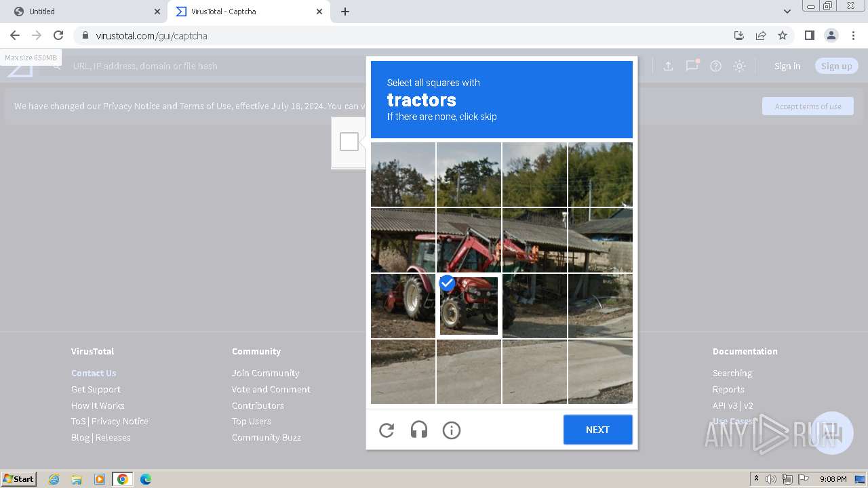This screenshot has height=488, width=868.
Task: Launch Internet Explorer from taskbar
Action: (x=54, y=479)
